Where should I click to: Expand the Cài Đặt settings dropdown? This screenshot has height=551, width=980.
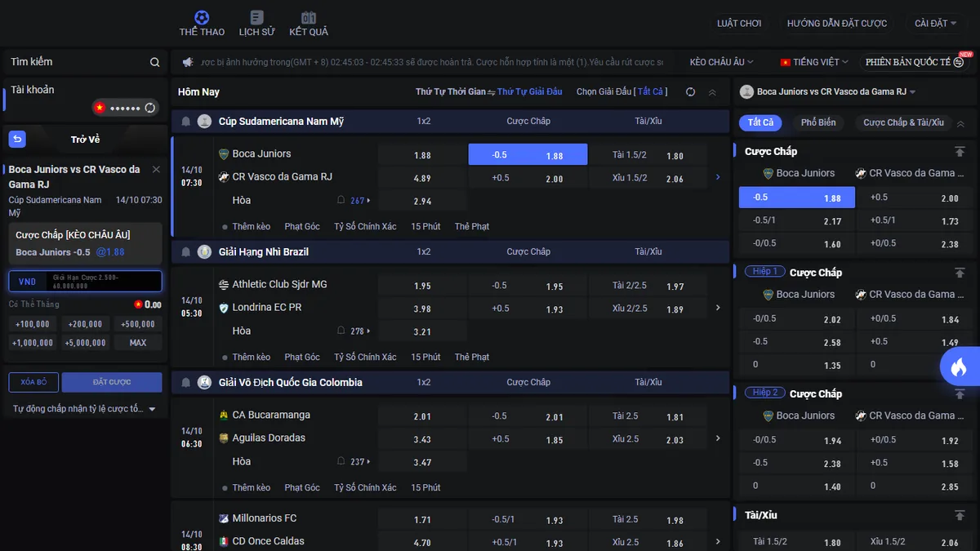tap(935, 24)
